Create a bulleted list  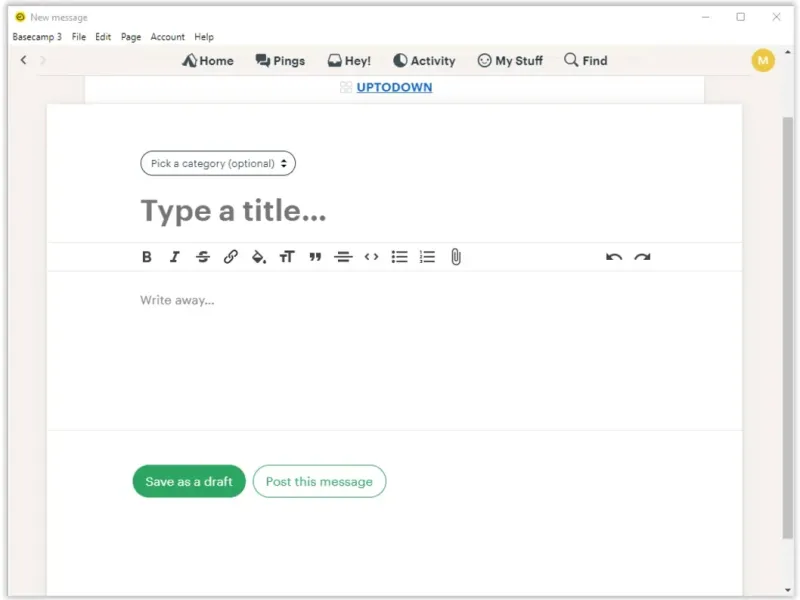399,257
